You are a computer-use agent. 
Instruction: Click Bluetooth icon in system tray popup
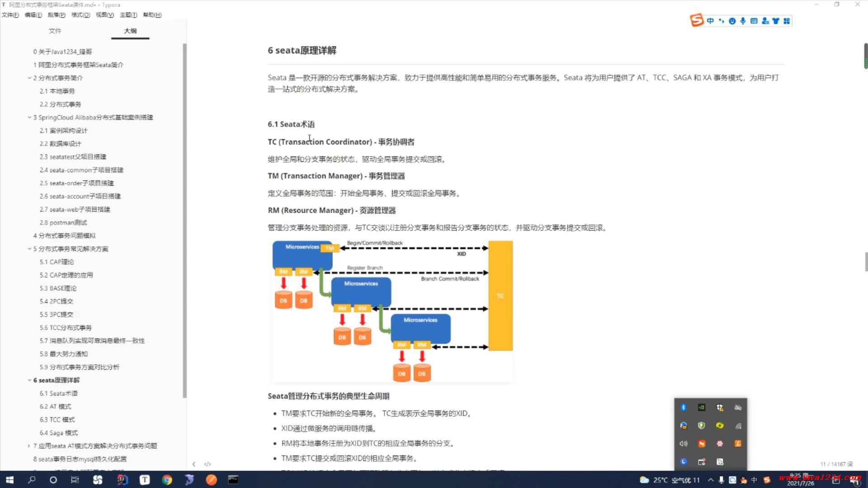tap(684, 408)
